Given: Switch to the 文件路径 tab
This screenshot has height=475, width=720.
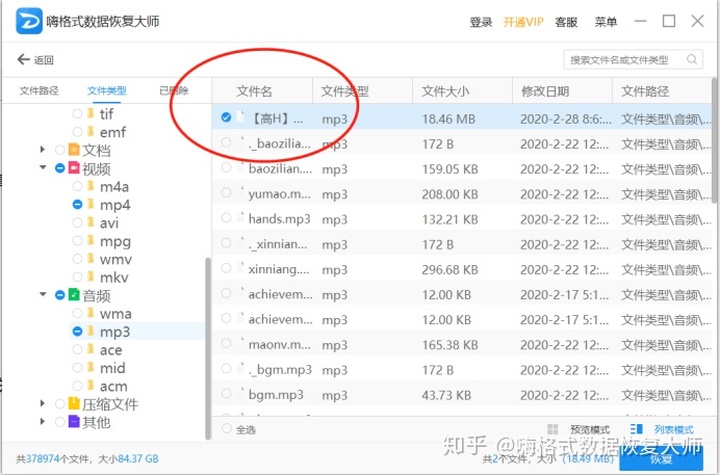Looking at the screenshot, I should [x=39, y=90].
